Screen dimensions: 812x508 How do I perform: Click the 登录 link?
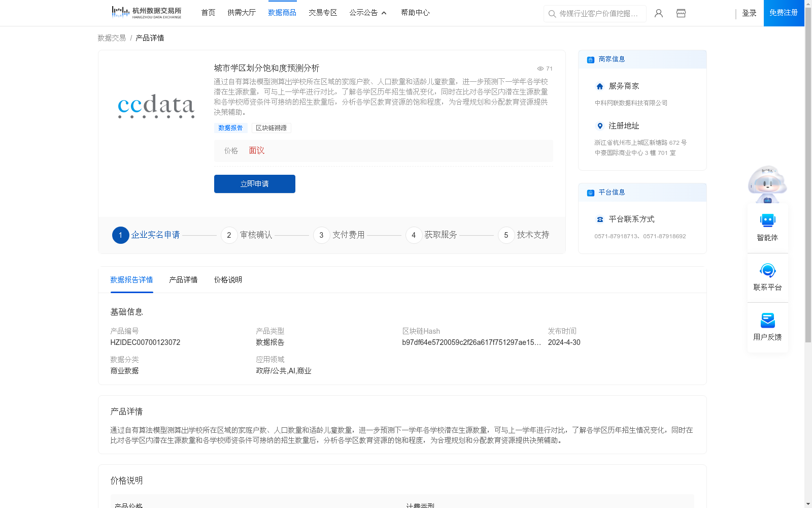tap(749, 13)
